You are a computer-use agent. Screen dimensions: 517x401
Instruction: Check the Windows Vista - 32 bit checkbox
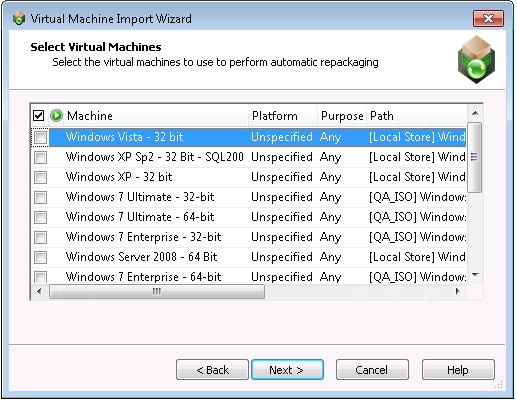pyautogui.click(x=41, y=137)
